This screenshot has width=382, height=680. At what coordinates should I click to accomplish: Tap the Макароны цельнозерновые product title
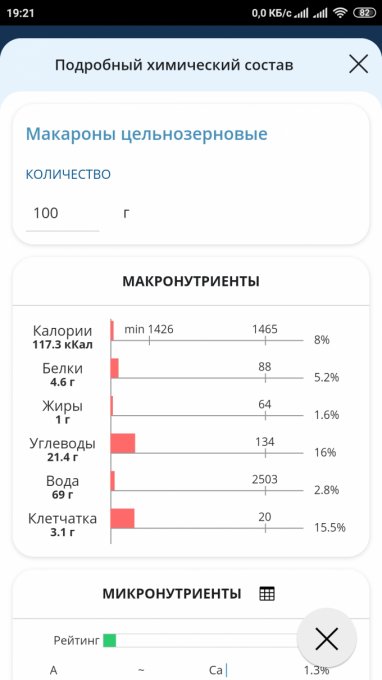pyautogui.click(x=147, y=134)
